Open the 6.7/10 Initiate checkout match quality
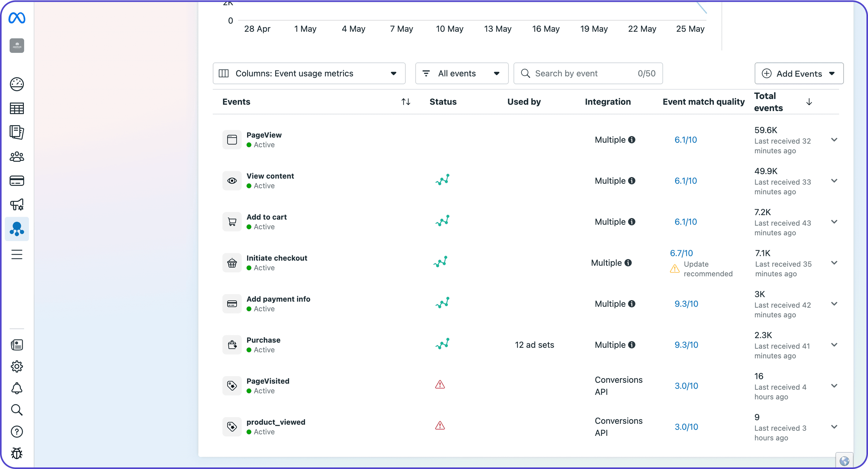The height and width of the screenshot is (469, 868). 681,253
